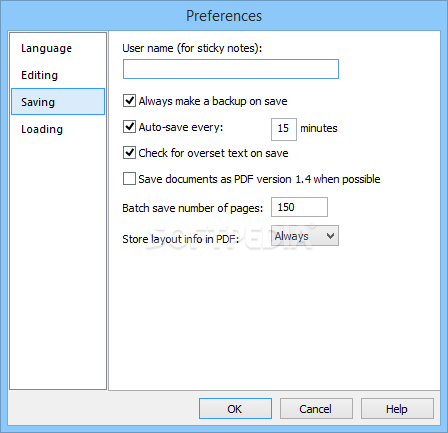Click the 'User name (for sticky notes):' label
The image size is (448, 433).
192,48
